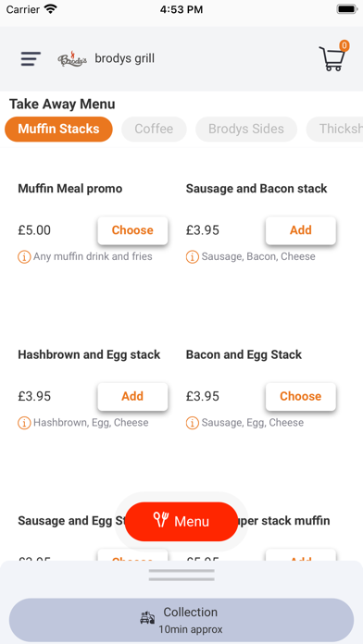Tap the collection car icon
This screenshot has width=363, height=644.
click(x=147, y=617)
